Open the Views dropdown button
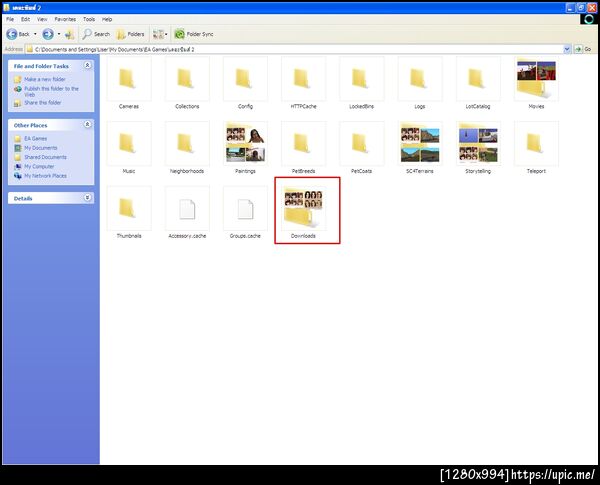This screenshot has height=485, width=600. tap(160, 34)
